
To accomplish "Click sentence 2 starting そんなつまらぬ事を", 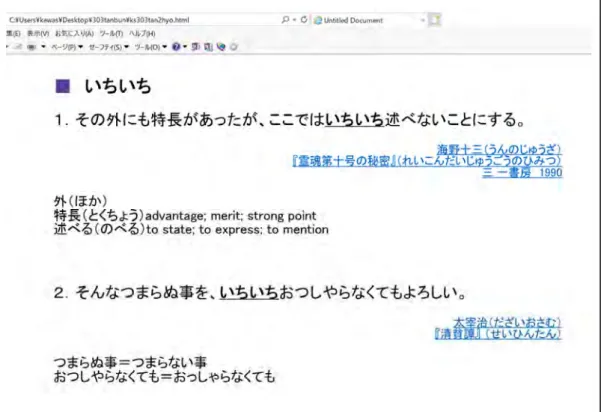I will click(x=260, y=293).
